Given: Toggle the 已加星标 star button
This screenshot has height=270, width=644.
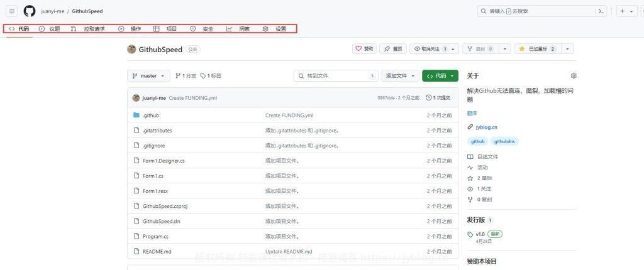Looking at the screenshot, I should tap(537, 49).
